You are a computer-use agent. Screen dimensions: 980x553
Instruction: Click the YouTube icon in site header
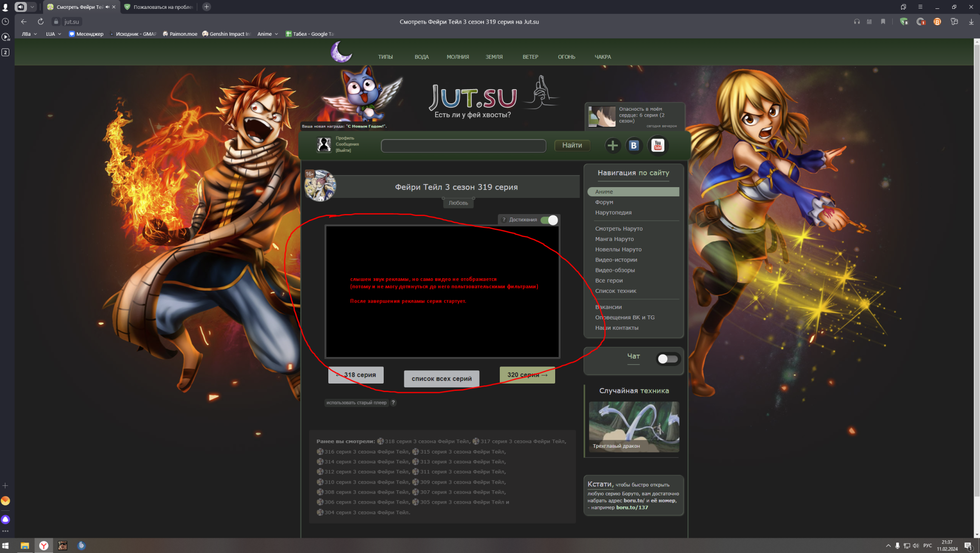658,145
